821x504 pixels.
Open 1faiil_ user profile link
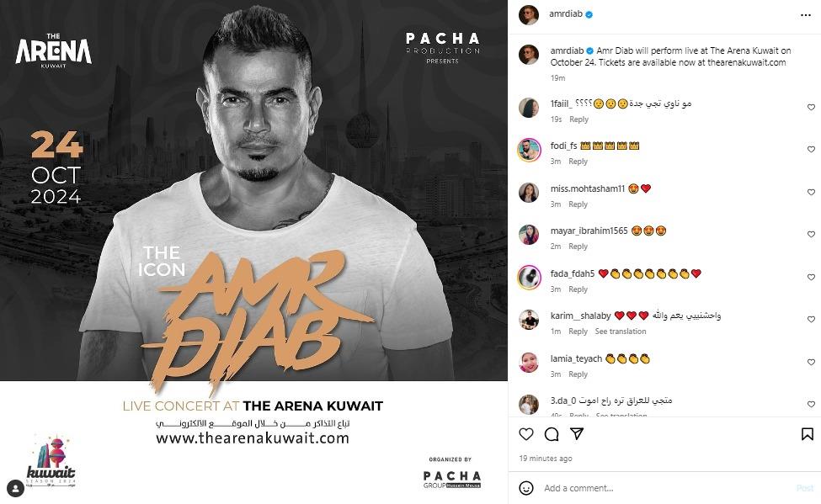(561, 103)
